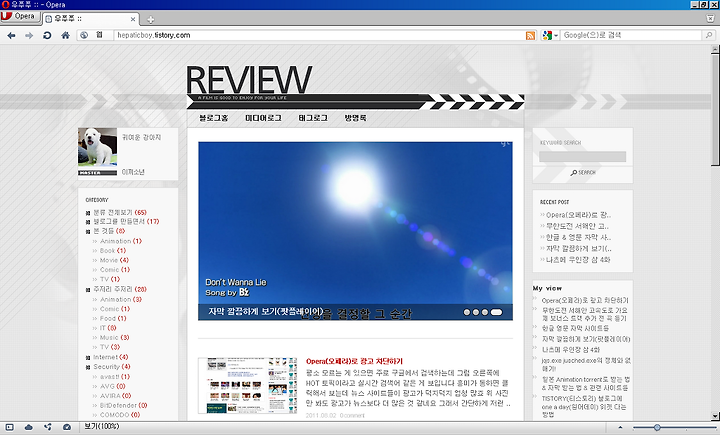
Task: Open My view link 한글 영문 자막 사이트들
Action: point(575,328)
